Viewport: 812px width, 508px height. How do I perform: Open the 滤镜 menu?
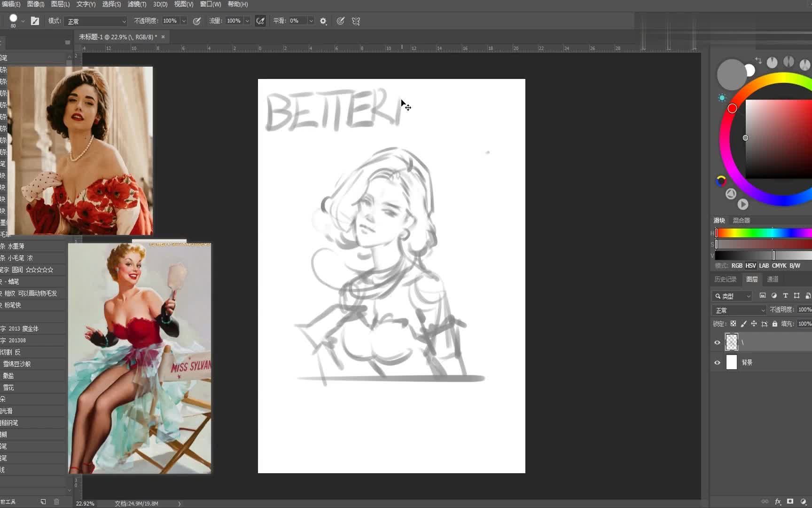(137, 4)
